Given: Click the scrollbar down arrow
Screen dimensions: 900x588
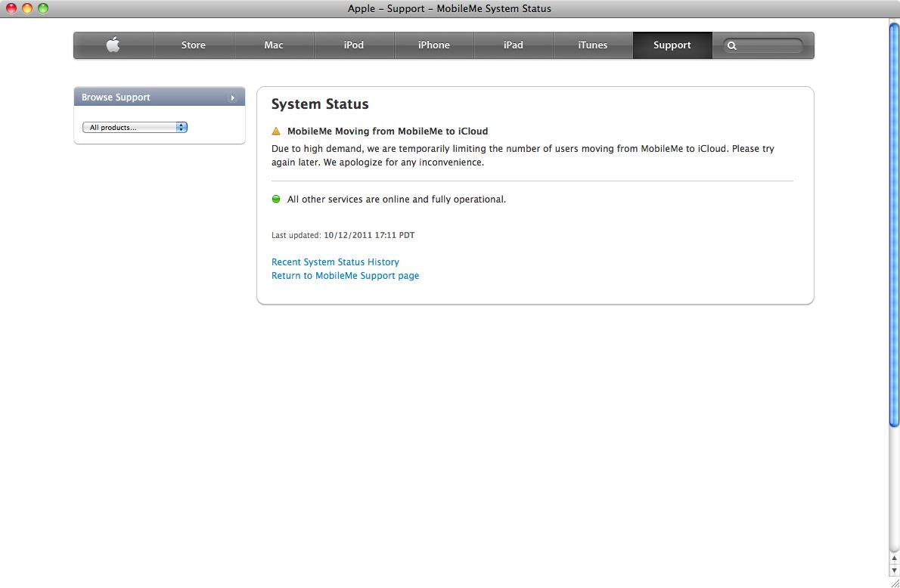Looking at the screenshot, I should 894,571.
